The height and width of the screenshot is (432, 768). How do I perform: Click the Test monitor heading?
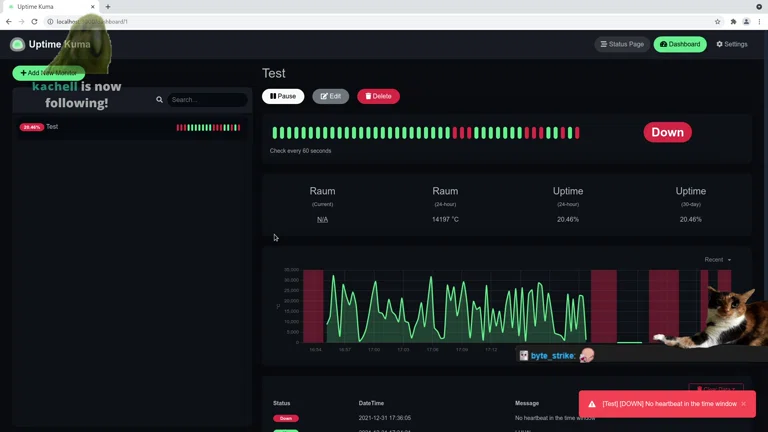(273, 73)
